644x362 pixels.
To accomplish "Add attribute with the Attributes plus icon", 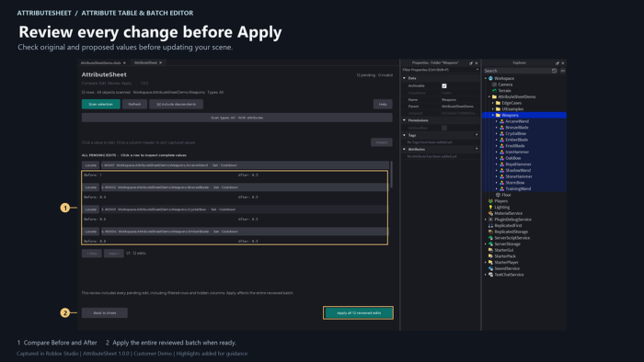I will [x=477, y=149].
